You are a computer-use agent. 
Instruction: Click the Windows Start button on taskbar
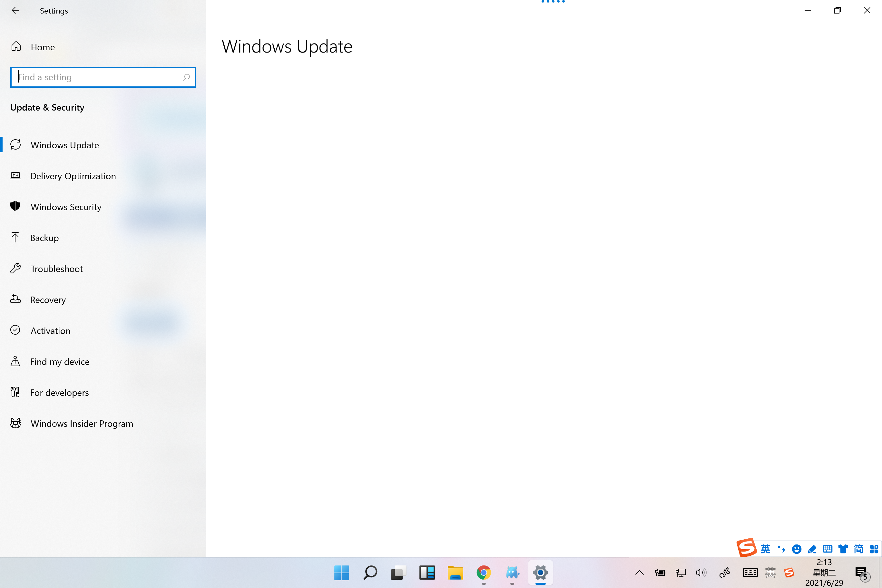tap(341, 573)
